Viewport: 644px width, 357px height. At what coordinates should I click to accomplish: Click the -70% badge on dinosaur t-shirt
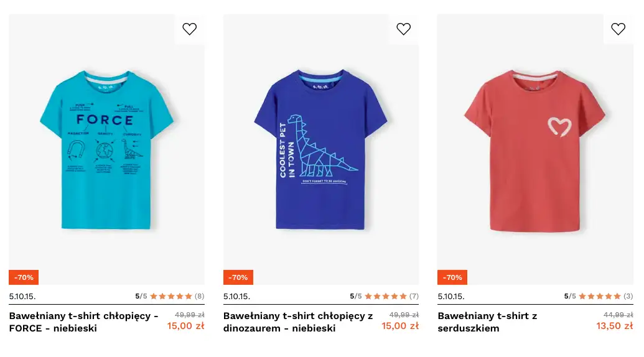pyautogui.click(x=238, y=277)
